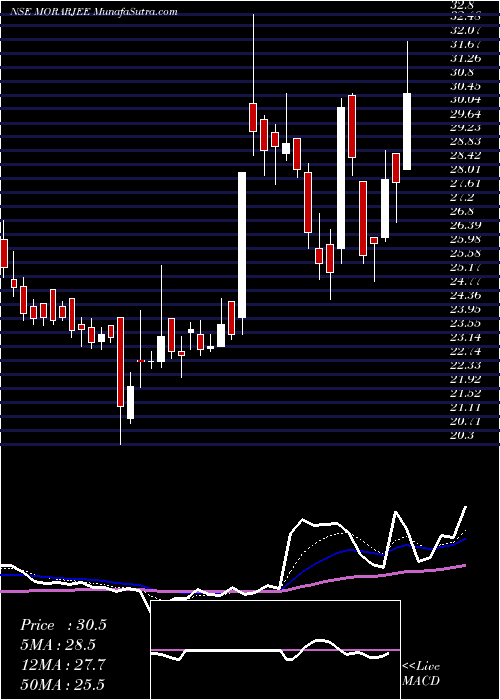Click the 'Price : 30.5' readout
This screenshot has height=700, width=500.
pyautogui.click(x=63, y=625)
